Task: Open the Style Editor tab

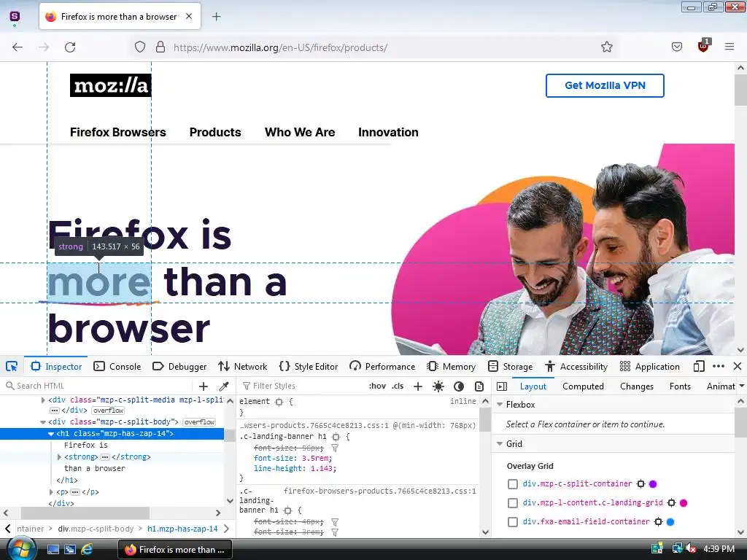Action: click(309, 367)
